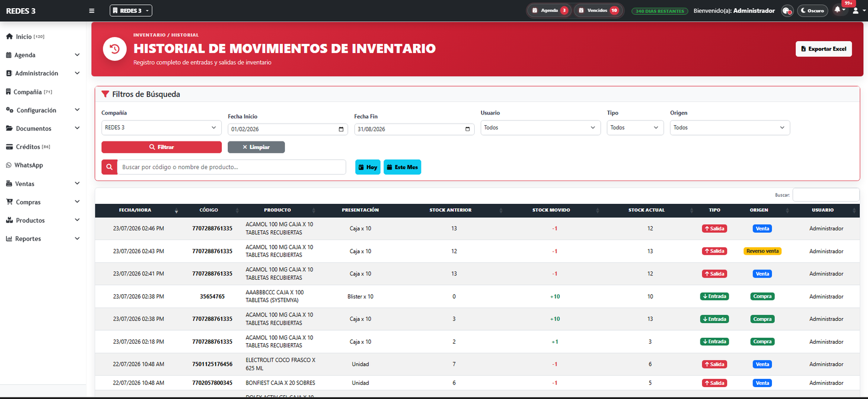Focus the table Buscar field

click(826, 195)
